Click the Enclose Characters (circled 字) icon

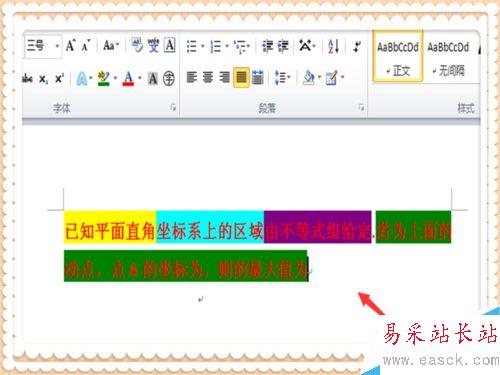(169, 79)
